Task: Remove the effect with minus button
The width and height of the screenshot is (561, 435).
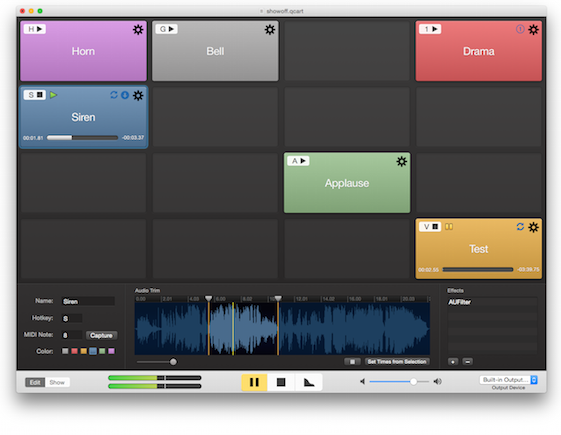Action: (x=468, y=362)
